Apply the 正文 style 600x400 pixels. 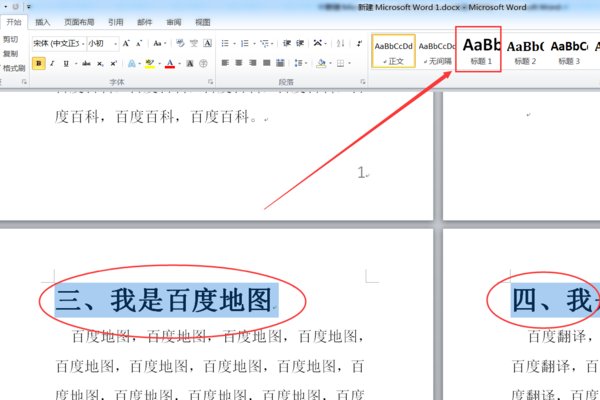393,51
